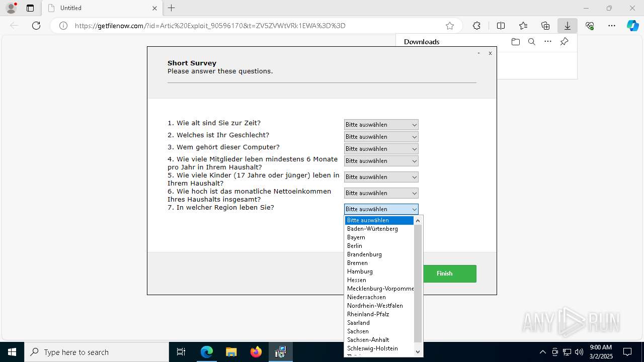Open Collections icon in toolbar
Screen dimensions: 644x362
[x=545, y=26]
